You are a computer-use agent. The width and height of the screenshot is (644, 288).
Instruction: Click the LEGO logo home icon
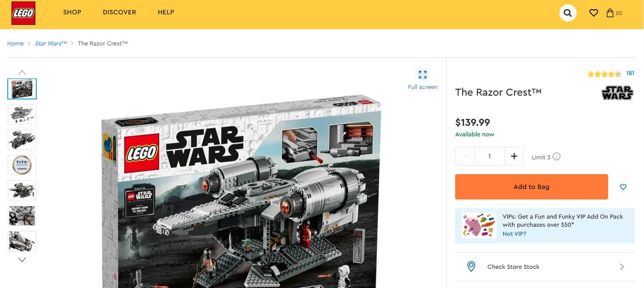pos(23,13)
